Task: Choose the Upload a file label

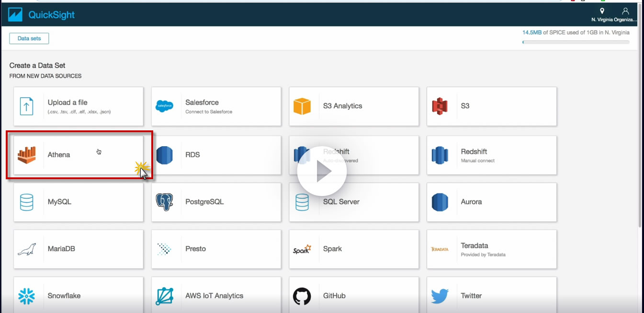Action: (68, 102)
